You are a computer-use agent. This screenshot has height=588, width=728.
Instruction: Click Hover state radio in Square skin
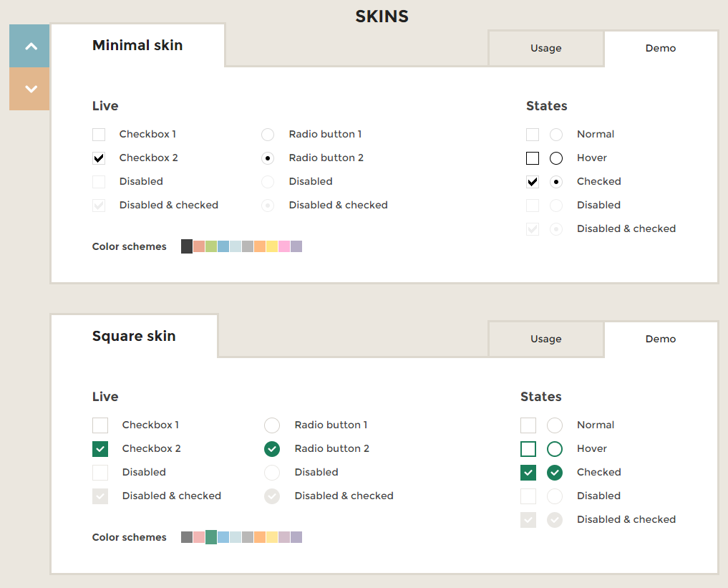(555, 449)
